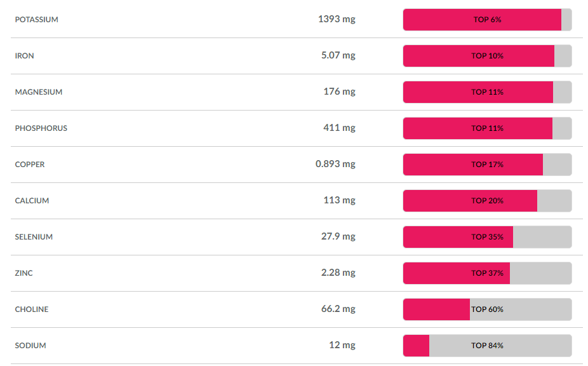Click the SELENIUM nutrient label
Screen dimensions: 588x366
(34, 237)
